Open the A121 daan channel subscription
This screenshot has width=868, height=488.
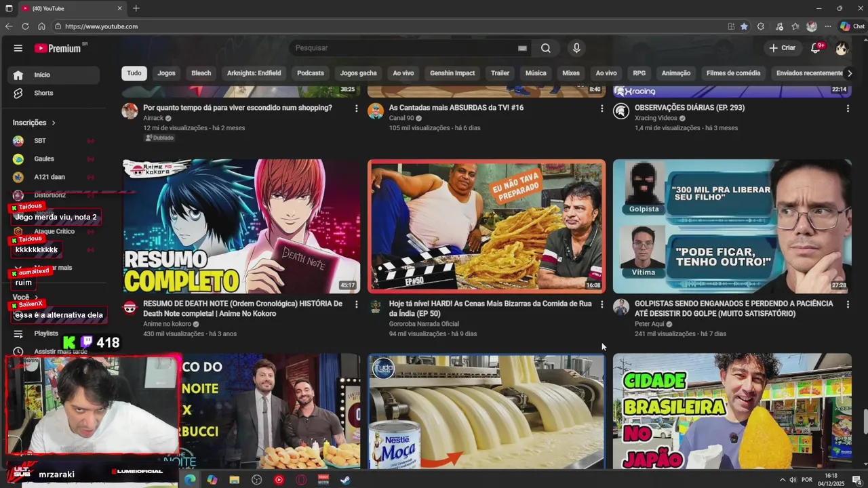coord(54,177)
